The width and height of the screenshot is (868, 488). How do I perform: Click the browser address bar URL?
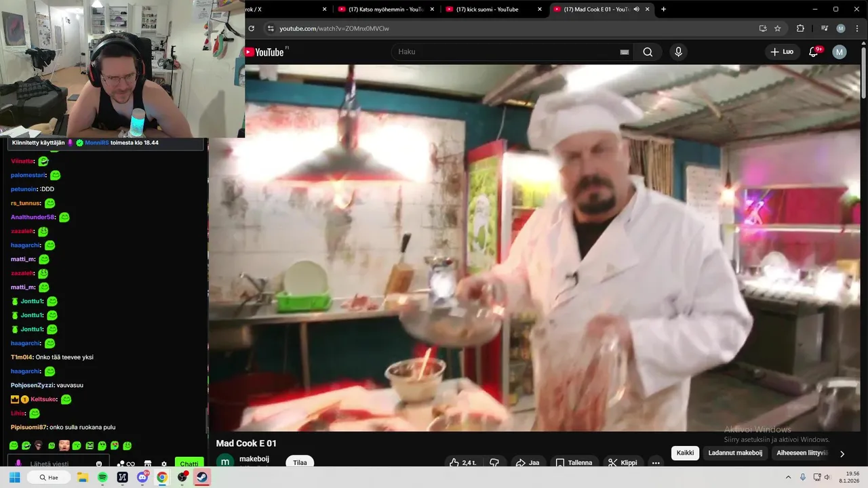point(334,28)
